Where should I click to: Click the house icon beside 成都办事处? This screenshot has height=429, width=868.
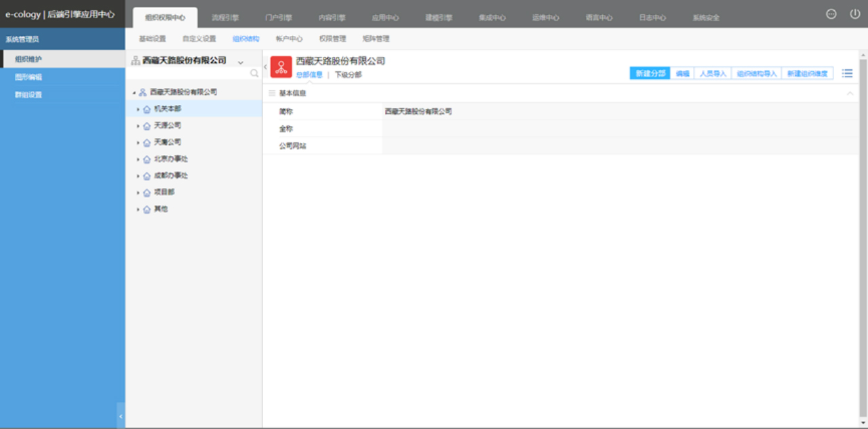tap(146, 176)
